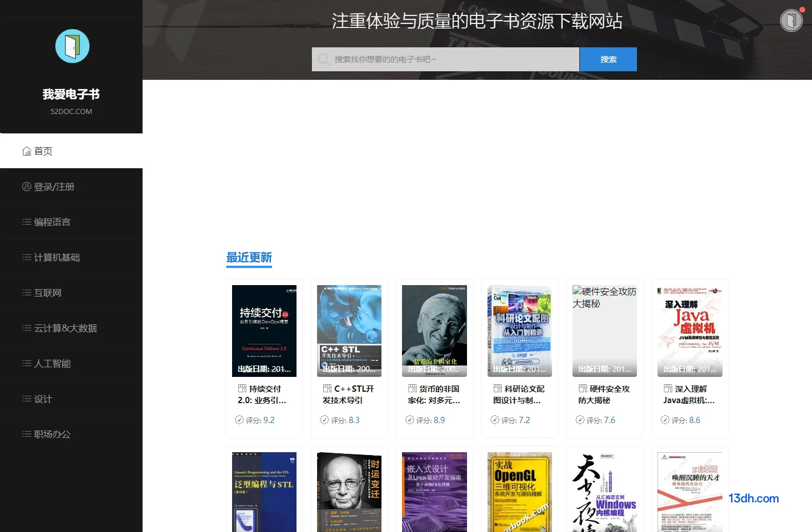Image resolution: width=812 pixels, height=532 pixels.
Task: Click the book icon beside 货币的非国家化 title
Action: coord(412,388)
